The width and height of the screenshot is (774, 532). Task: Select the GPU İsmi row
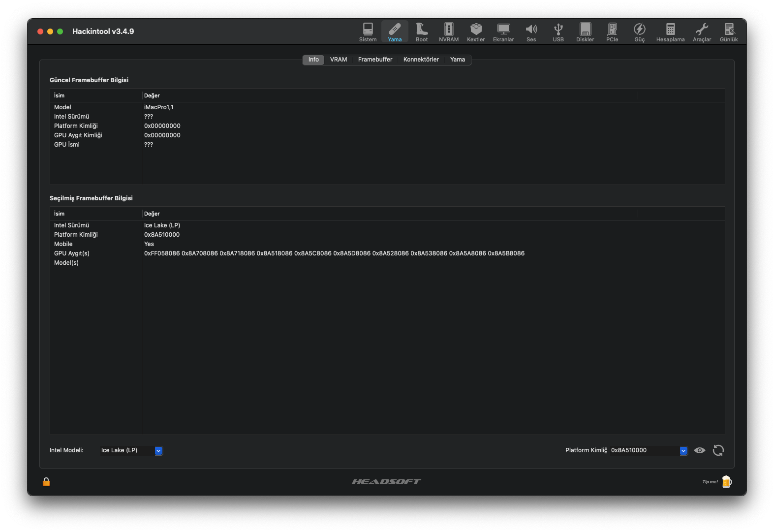(x=387, y=145)
